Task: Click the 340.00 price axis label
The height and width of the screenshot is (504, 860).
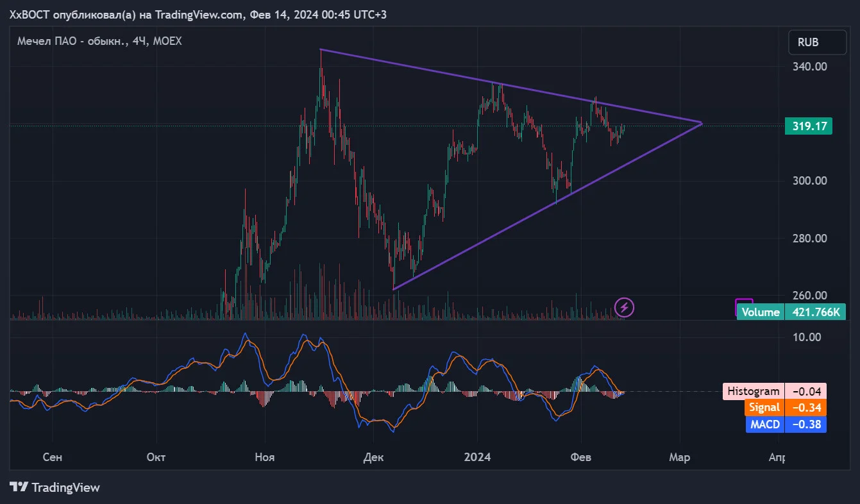Action: pos(810,67)
